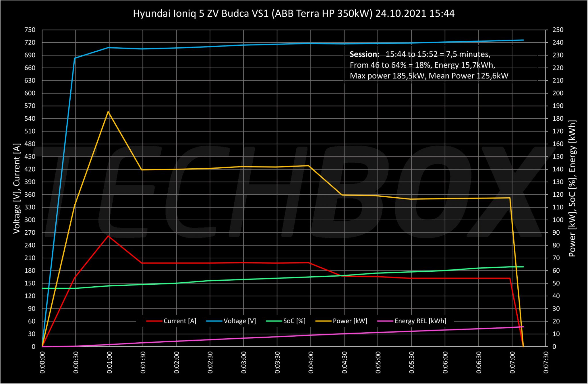This screenshot has height=384, width=588.
Task: Click the Session 15:44 to 15:52 text line
Action: pos(420,54)
